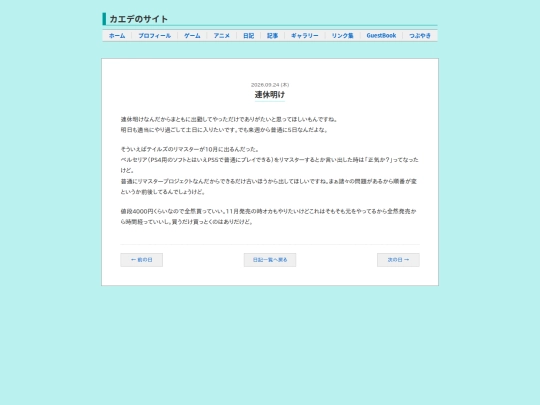Click the line starting そういえばテイルズ
This screenshot has width=540, height=405.
coord(190,149)
